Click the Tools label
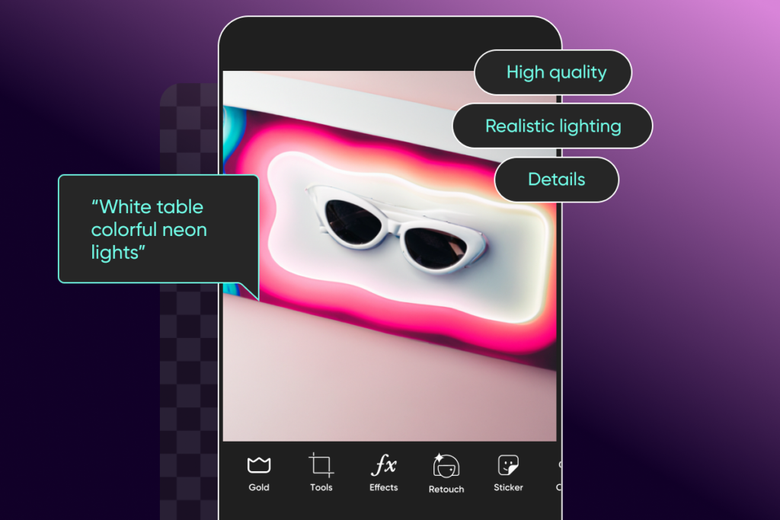780x520 pixels. (x=321, y=488)
